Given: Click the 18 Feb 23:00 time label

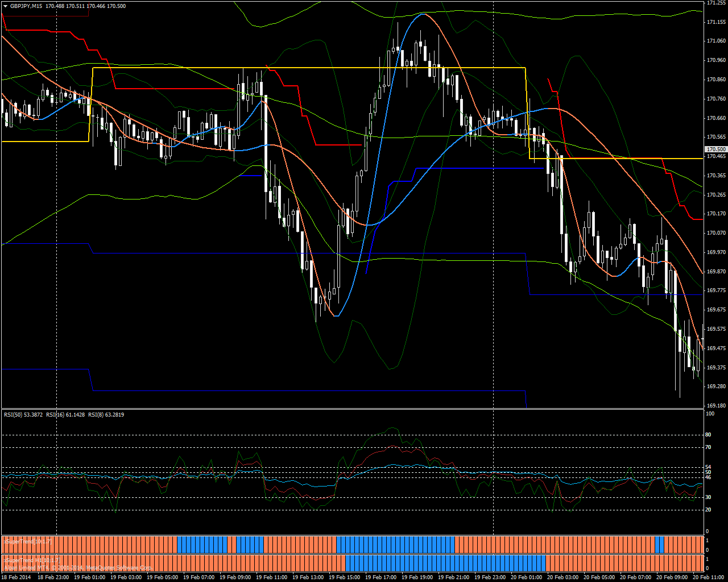Looking at the screenshot, I should (x=53, y=577).
